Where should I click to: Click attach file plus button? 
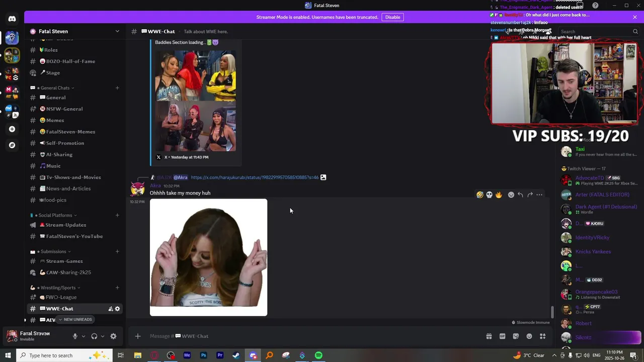point(138,336)
